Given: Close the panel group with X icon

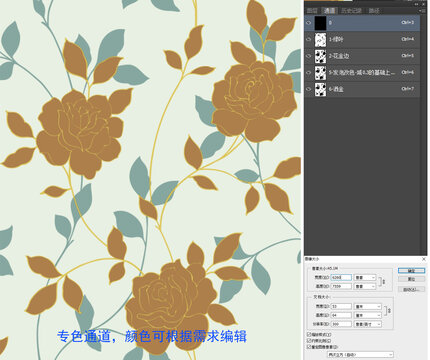Looking at the screenshot, I should pos(424,4).
